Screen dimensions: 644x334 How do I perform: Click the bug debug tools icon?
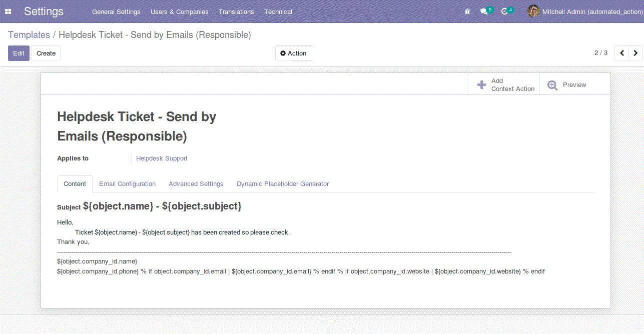click(x=467, y=11)
